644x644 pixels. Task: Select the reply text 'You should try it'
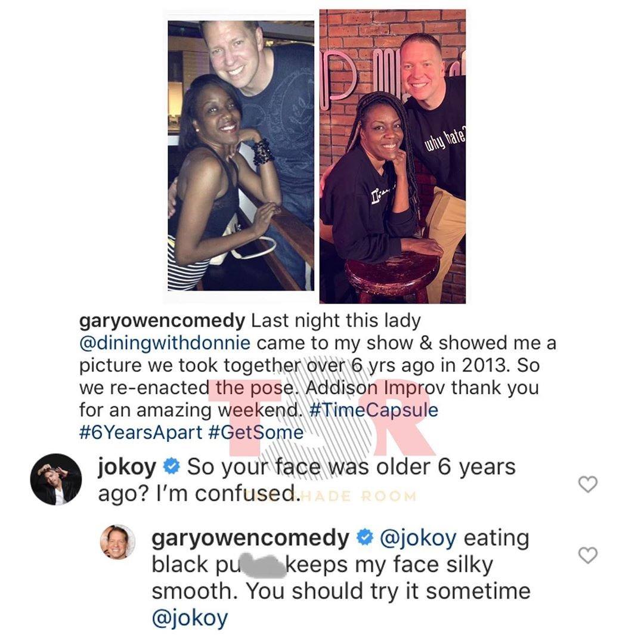coord(333,592)
